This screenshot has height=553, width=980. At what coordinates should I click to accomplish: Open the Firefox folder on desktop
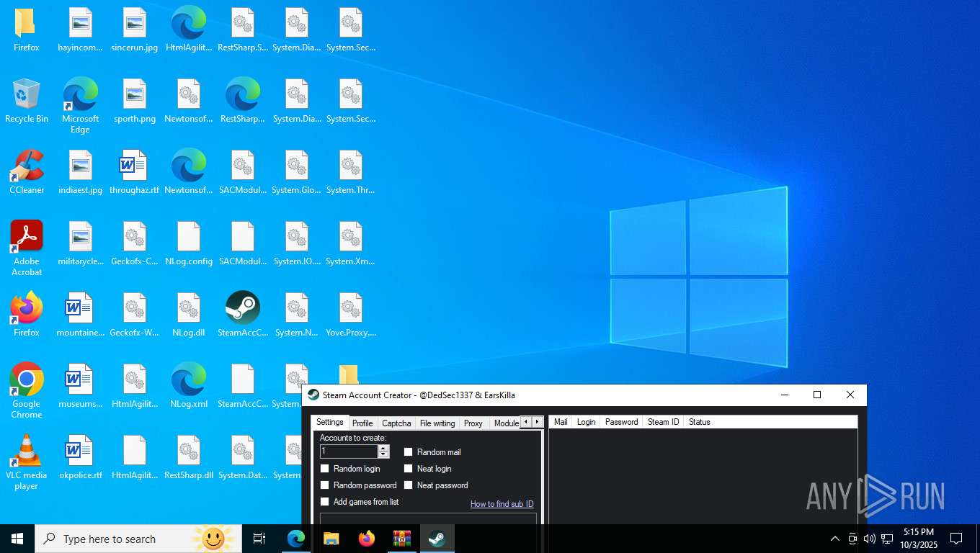[27, 30]
